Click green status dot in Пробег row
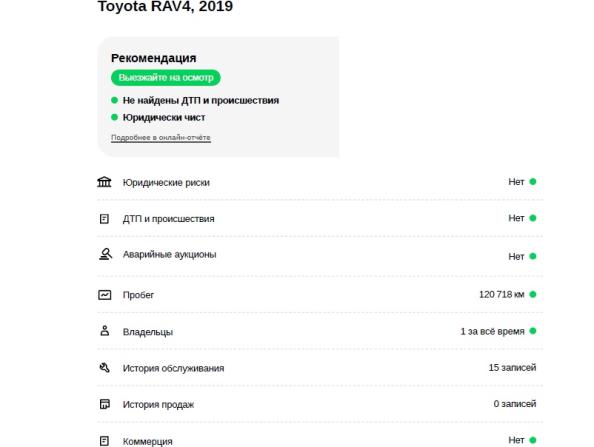 click(533, 294)
